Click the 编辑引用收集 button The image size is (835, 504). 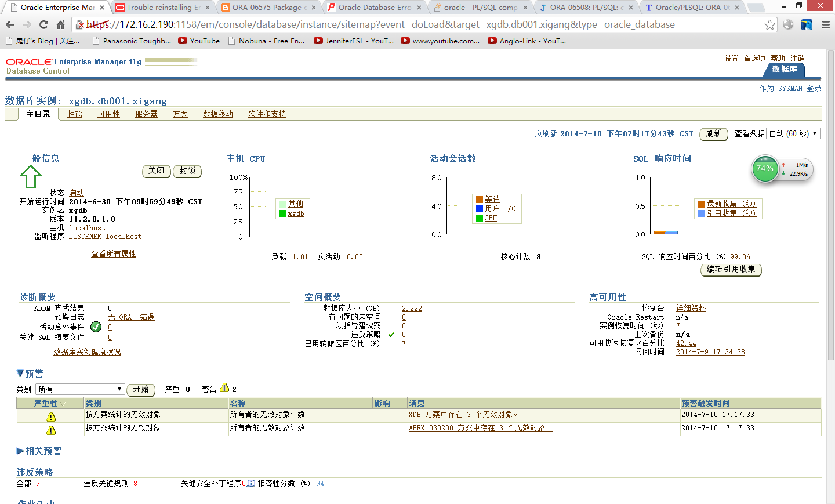click(x=731, y=269)
